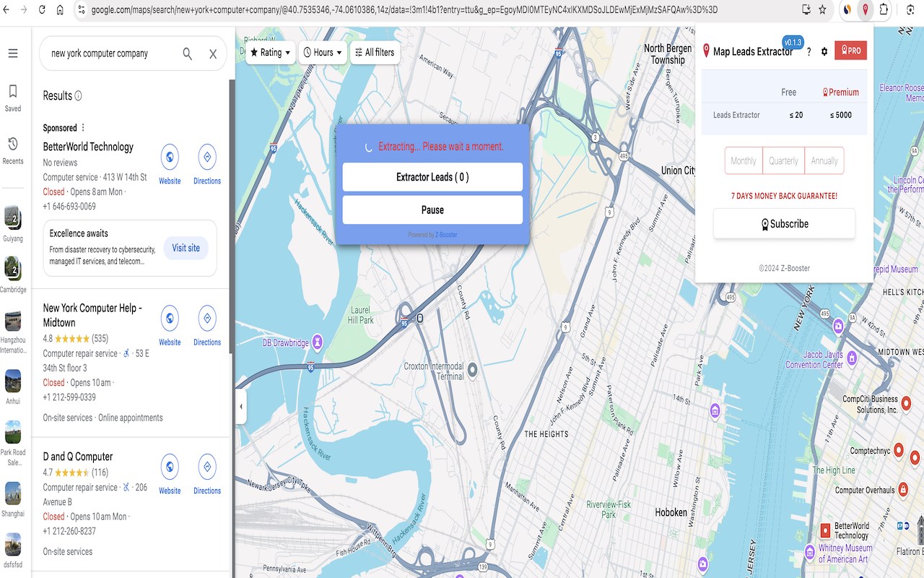Click the search query input field

click(108, 53)
